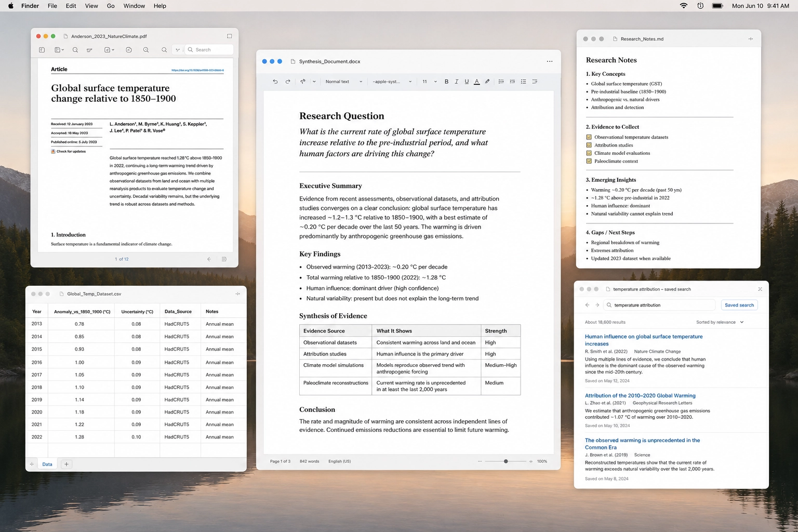The height and width of the screenshot is (532, 798).
Task: Toggle the Paleoclimate context checkbox
Action: (589, 161)
